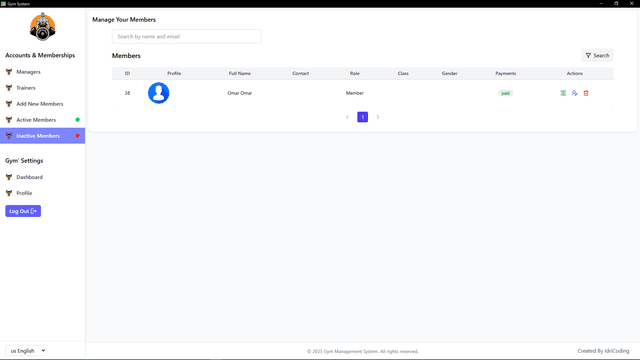The height and width of the screenshot is (360, 640).
Task: Click the green status dot next to Active Members
Action: (x=78, y=120)
